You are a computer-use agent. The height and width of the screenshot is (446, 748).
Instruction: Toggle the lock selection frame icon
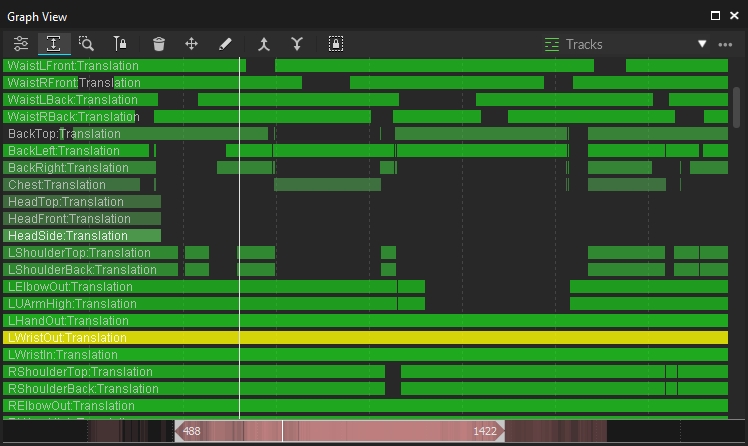[336, 44]
